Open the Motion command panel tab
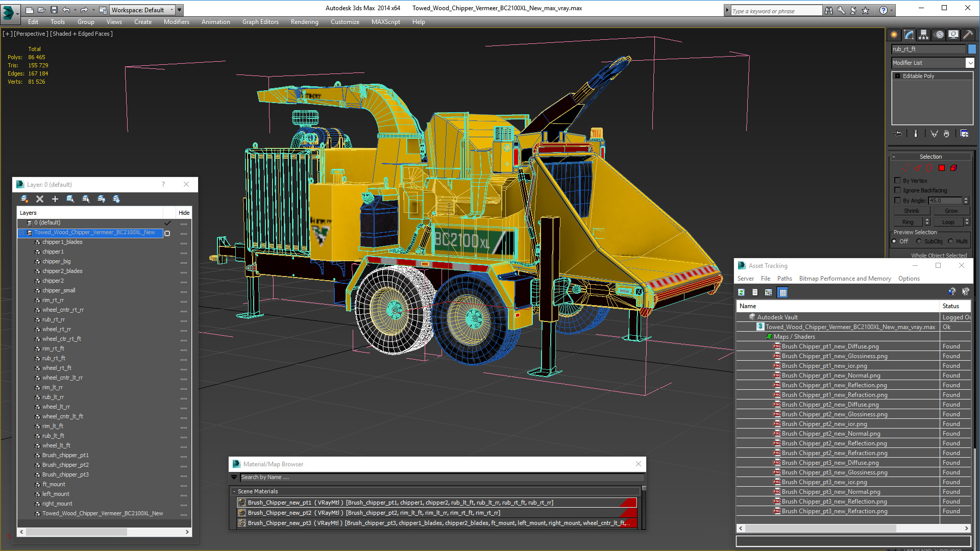Image resolution: width=980 pixels, height=551 pixels. click(939, 35)
